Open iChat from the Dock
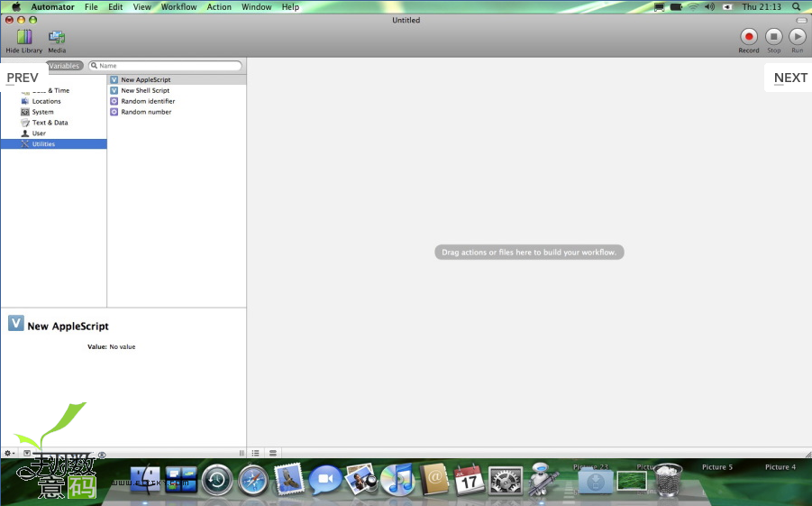Image resolution: width=812 pixels, height=506 pixels. pyautogui.click(x=325, y=480)
